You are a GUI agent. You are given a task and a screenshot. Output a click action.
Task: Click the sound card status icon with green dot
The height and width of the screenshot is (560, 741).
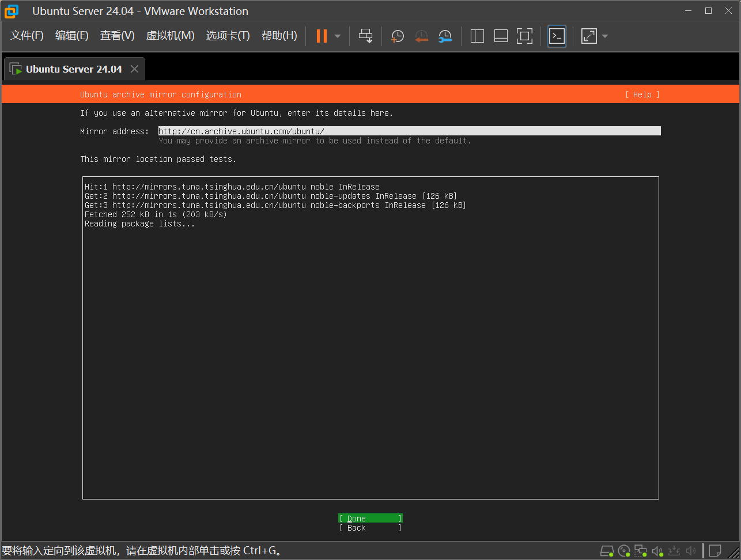point(657,551)
